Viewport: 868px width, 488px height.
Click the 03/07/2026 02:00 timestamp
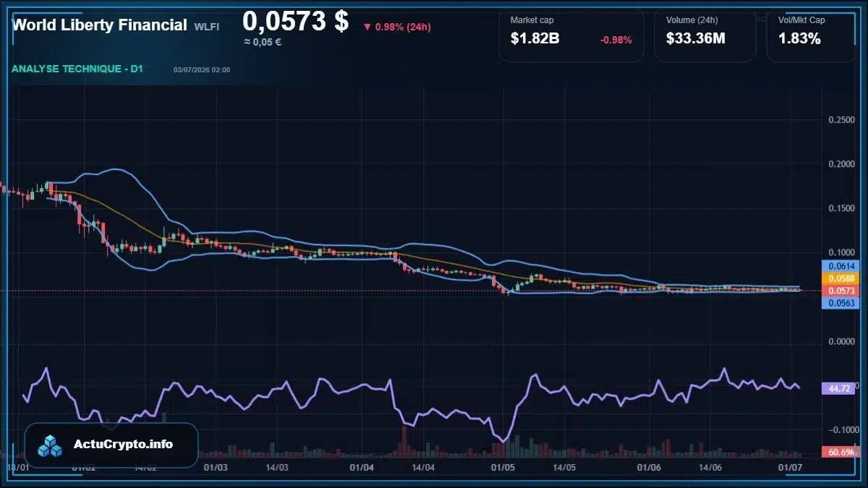(x=202, y=70)
